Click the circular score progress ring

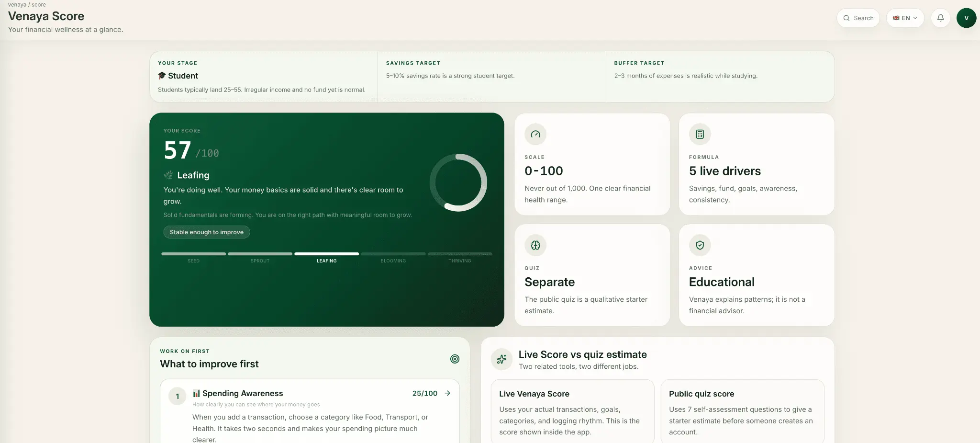click(x=458, y=182)
